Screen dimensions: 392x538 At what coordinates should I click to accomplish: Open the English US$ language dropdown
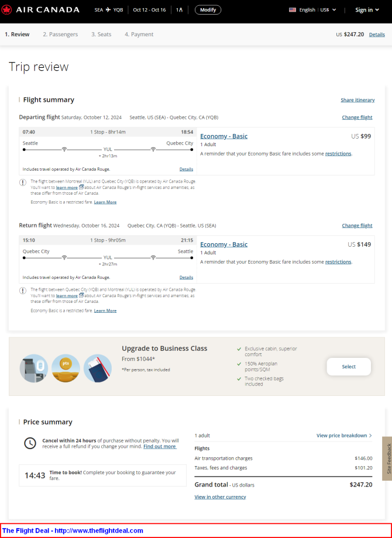pyautogui.click(x=318, y=10)
